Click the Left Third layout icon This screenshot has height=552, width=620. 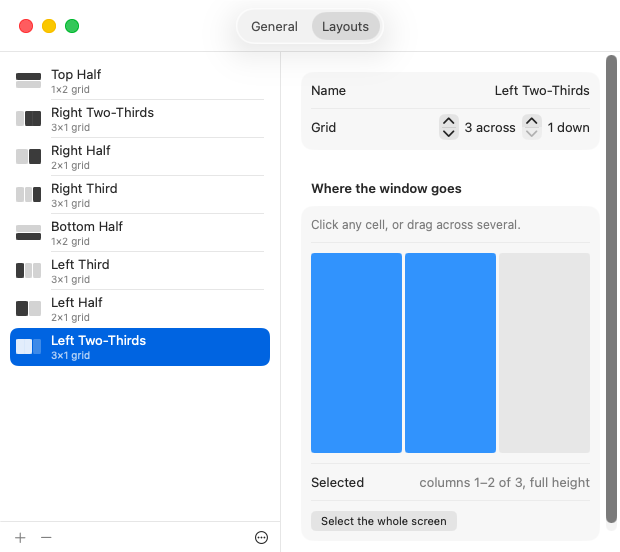(28, 270)
